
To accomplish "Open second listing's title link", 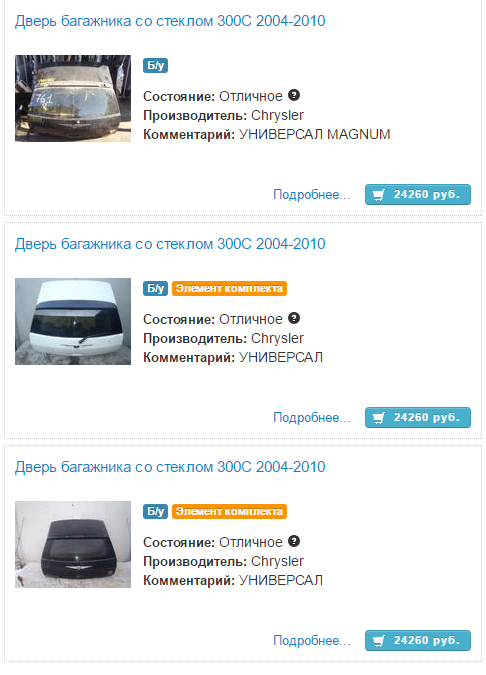I will coord(170,244).
